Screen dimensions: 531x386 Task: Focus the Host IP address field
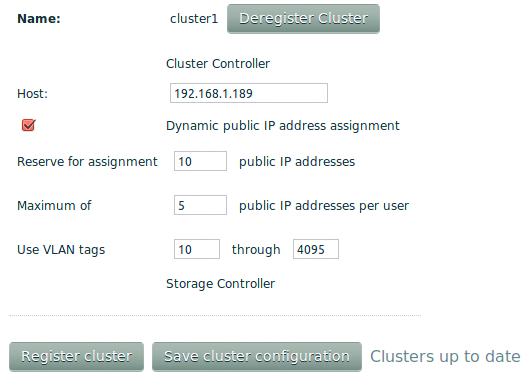249,93
